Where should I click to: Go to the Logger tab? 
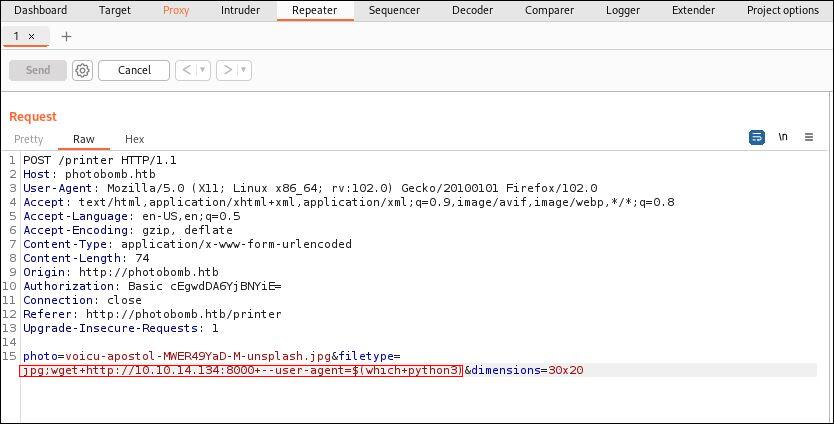[x=623, y=10]
